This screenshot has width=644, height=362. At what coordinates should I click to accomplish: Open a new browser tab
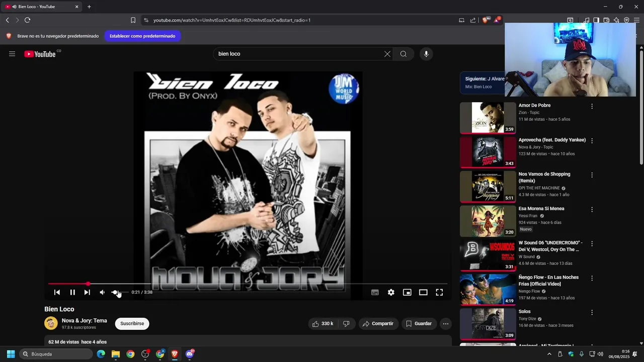pos(89,7)
